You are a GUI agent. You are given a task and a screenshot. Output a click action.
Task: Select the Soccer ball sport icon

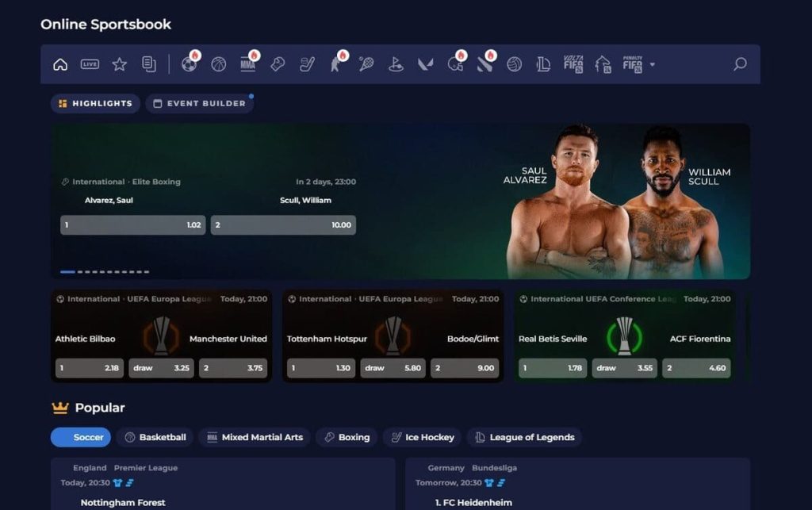189,64
